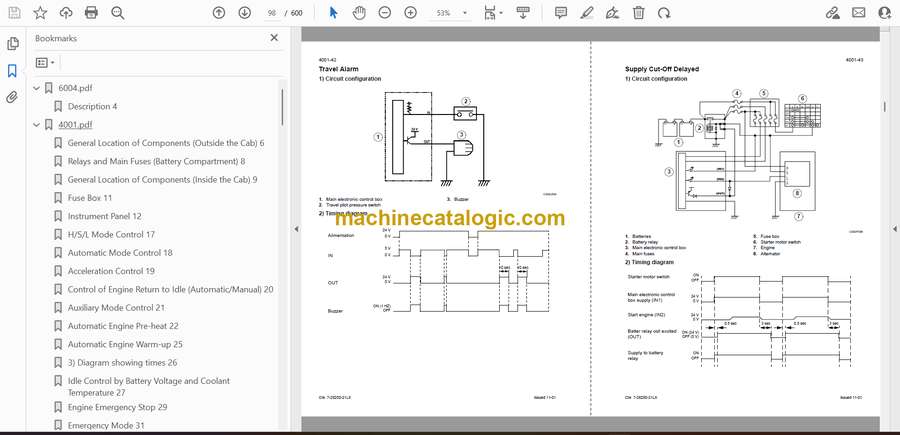Open the Sign document tool
This screenshot has height=435, width=900.
pyautogui.click(x=612, y=13)
